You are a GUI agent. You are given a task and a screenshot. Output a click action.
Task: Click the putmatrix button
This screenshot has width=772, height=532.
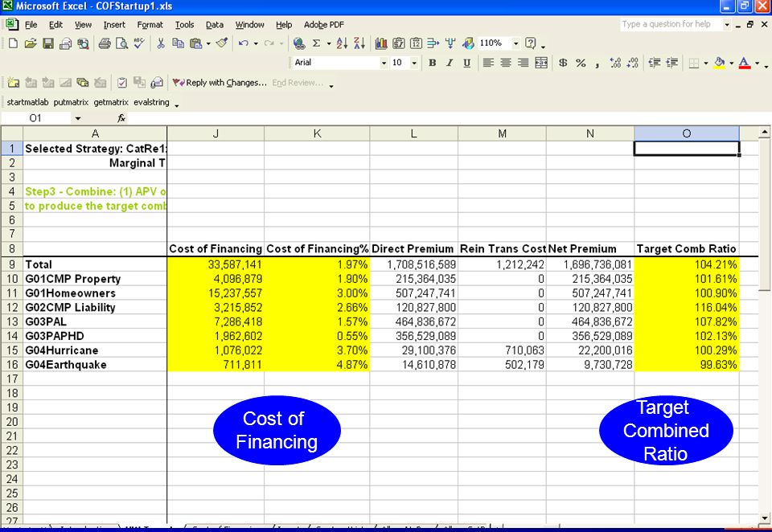pyautogui.click(x=71, y=102)
